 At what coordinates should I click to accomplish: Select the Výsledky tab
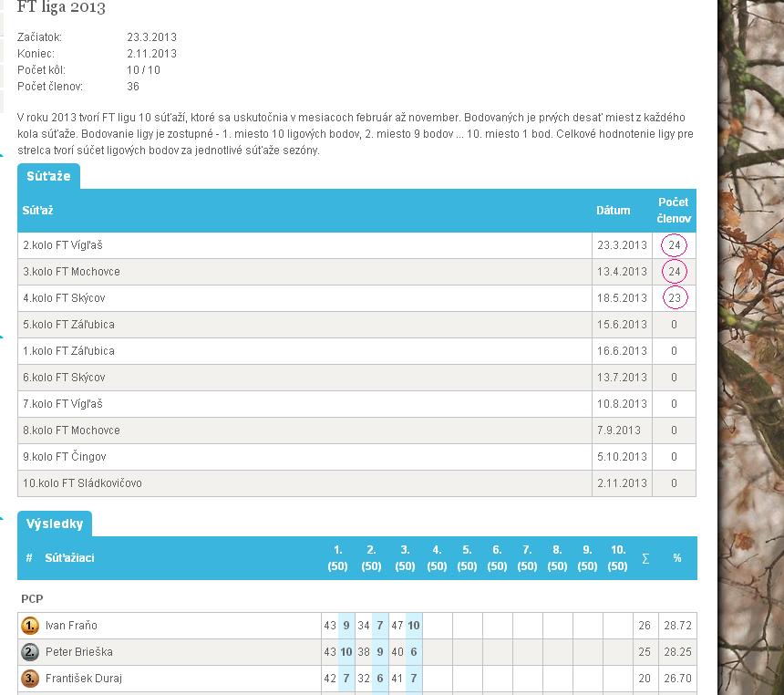pos(55,524)
